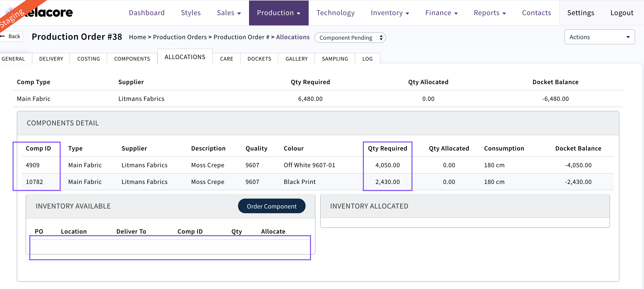The height and width of the screenshot is (289, 644).
Task: Click the Order Component button
Action: pyautogui.click(x=272, y=206)
